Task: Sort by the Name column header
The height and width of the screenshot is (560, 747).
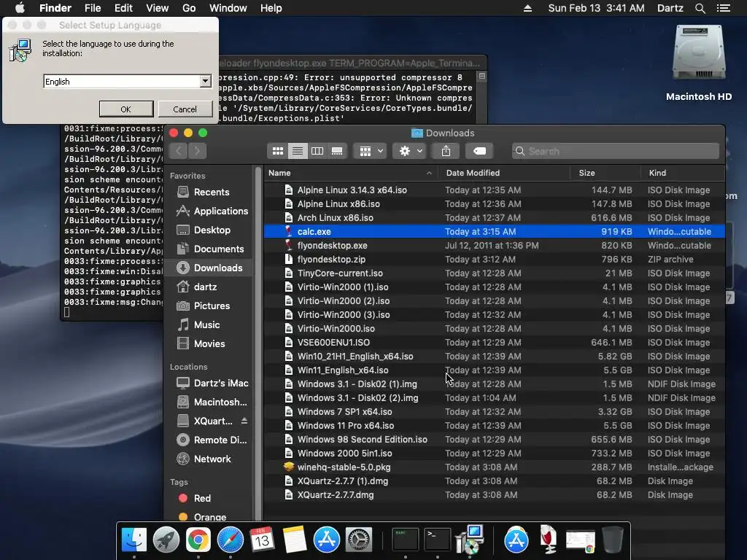Action: 351,173
